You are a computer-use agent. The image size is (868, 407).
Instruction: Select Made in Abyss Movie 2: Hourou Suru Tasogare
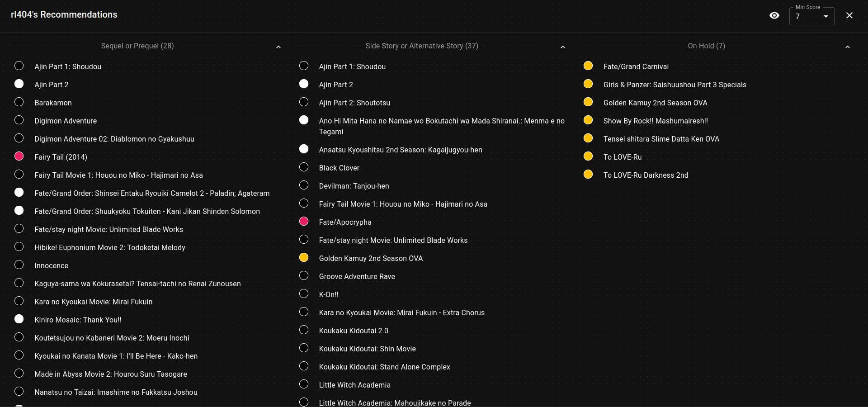tap(111, 374)
